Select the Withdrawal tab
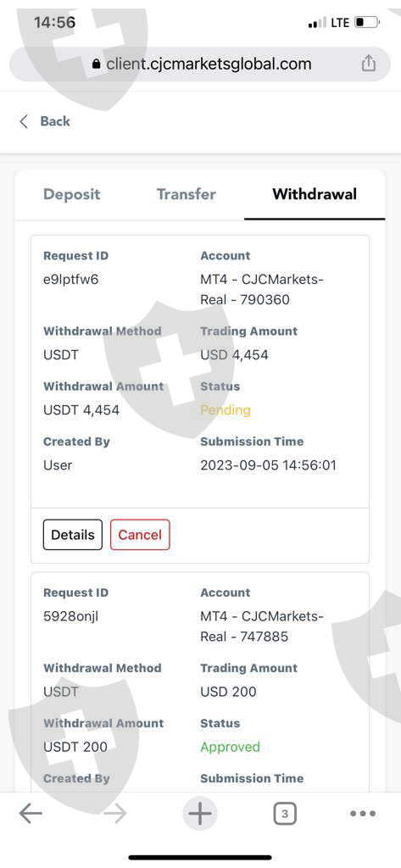The width and height of the screenshot is (401, 868). tap(315, 194)
